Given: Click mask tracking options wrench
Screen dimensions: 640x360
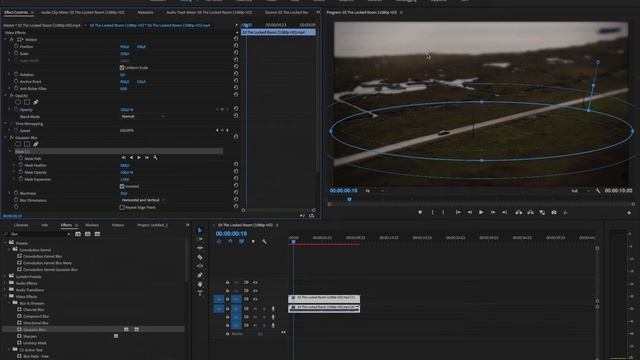Looking at the screenshot, I should [156, 158].
